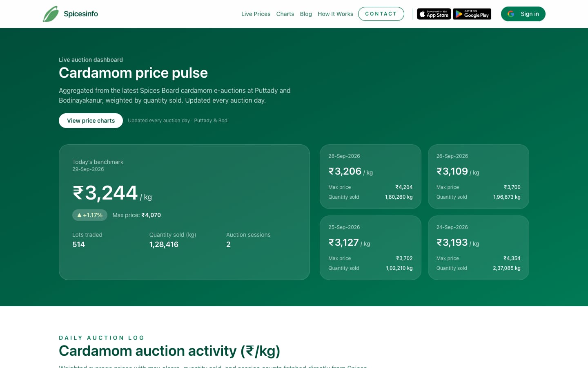Click the Lots traded value 514
This screenshot has width=588, height=368.
tap(79, 245)
